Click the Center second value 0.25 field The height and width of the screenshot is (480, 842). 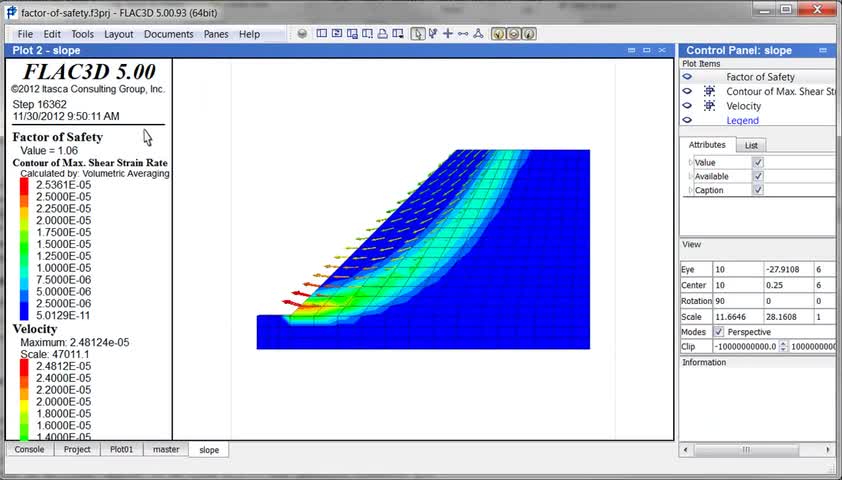click(x=788, y=285)
